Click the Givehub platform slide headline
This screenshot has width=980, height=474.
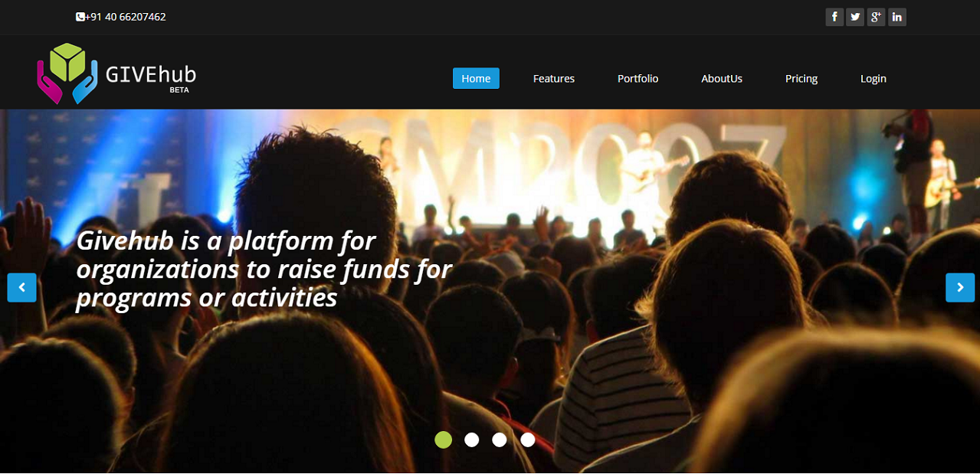(264, 270)
